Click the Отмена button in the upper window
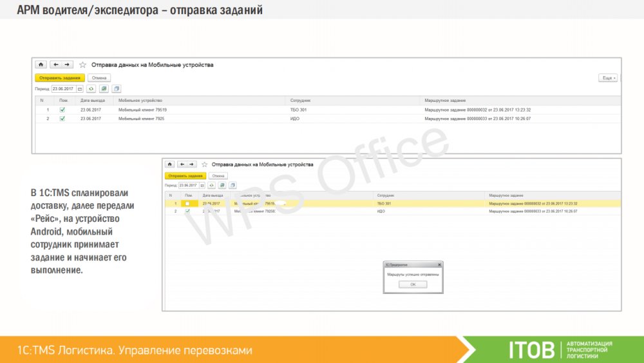Image resolution: width=644 pixels, height=363 pixels. (x=99, y=77)
